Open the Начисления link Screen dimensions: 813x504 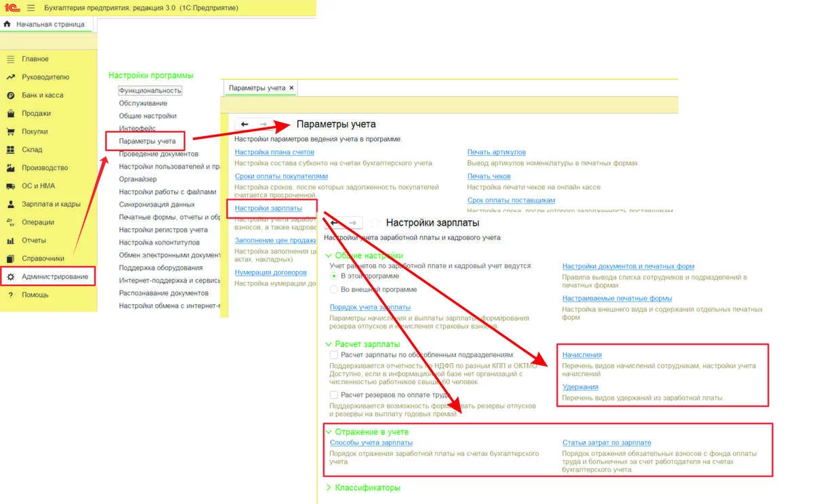[582, 354]
